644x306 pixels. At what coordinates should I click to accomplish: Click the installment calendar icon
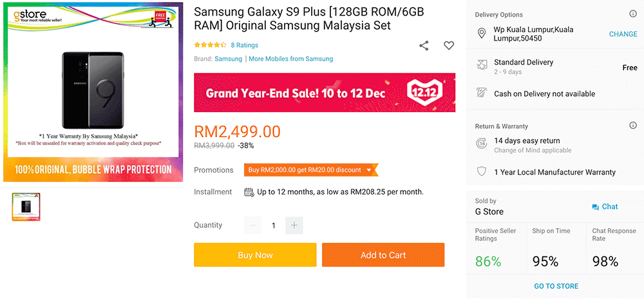click(x=249, y=192)
